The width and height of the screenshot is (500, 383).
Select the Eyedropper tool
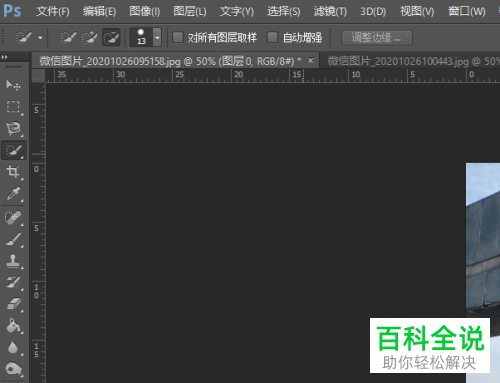tap(13, 194)
